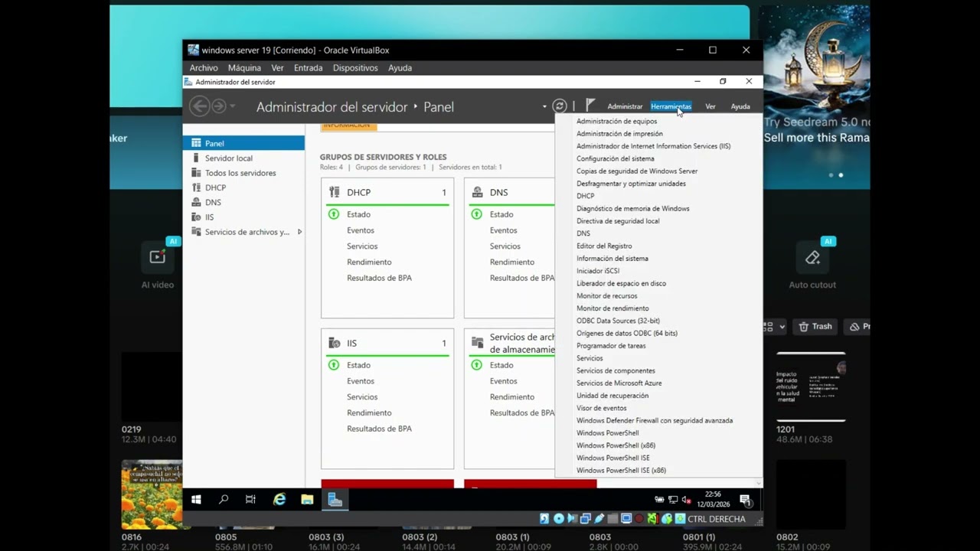This screenshot has width=980, height=551.
Task: Open VirtualBox Archivo menu
Action: click(204, 68)
